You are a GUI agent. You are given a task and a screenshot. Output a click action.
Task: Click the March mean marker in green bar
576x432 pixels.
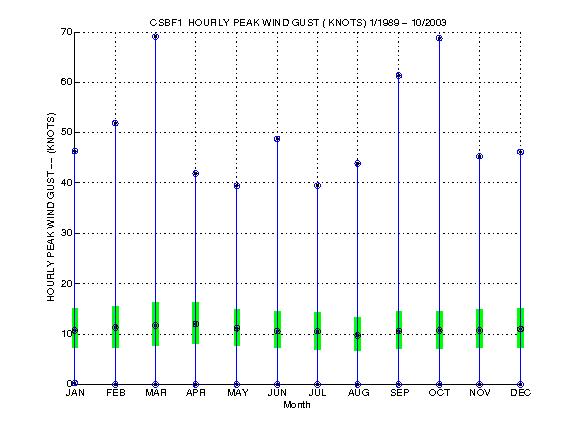pyautogui.click(x=155, y=325)
